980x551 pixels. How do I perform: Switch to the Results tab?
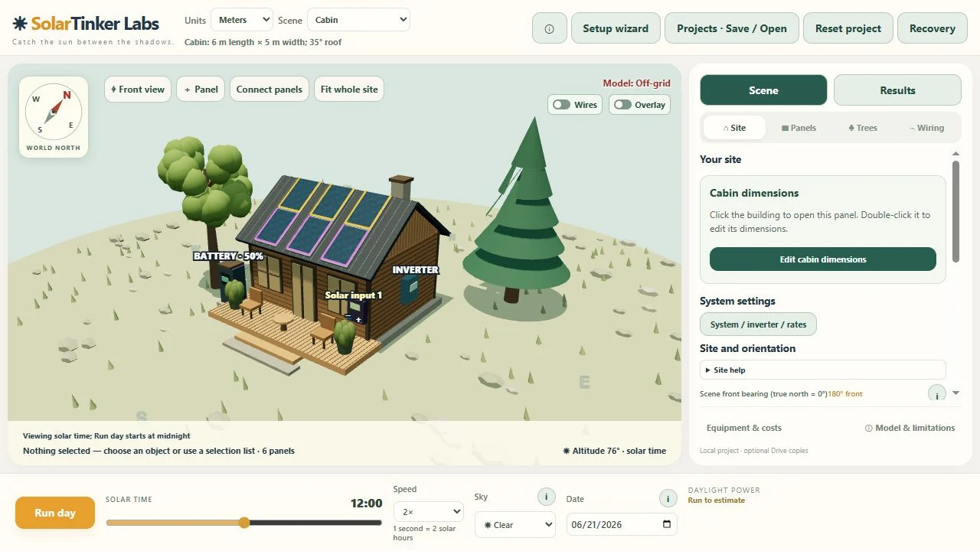[x=897, y=90]
